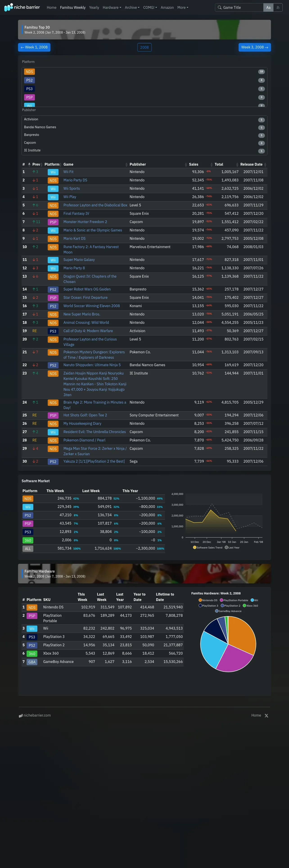289x868 pixels.
Task: Click the NDS badge in hardware table
Action: tap(32, 608)
